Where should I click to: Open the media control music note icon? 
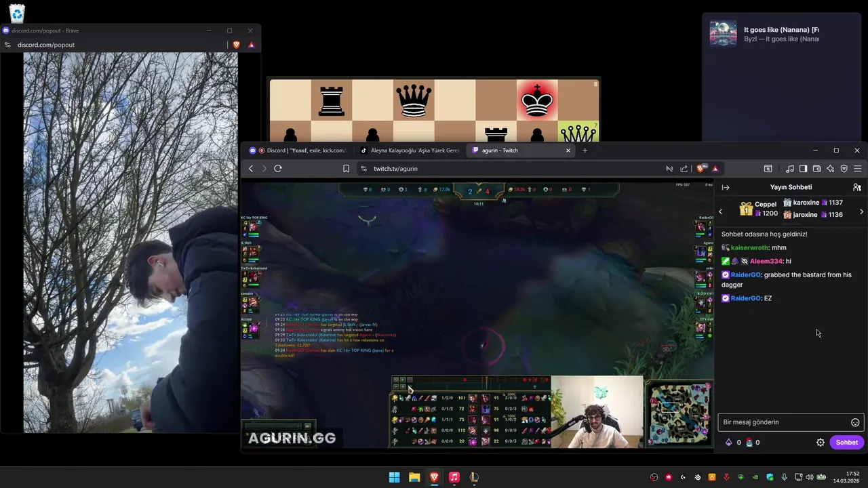(x=790, y=169)
